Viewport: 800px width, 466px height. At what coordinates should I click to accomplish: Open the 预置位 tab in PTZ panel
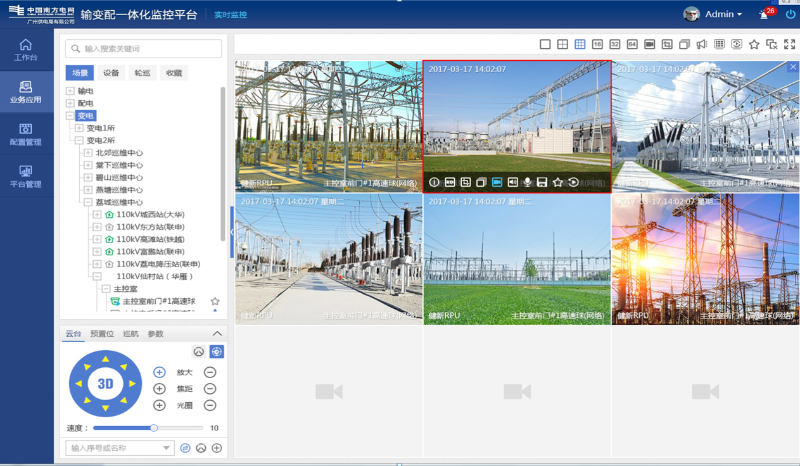tap(102, 334)
